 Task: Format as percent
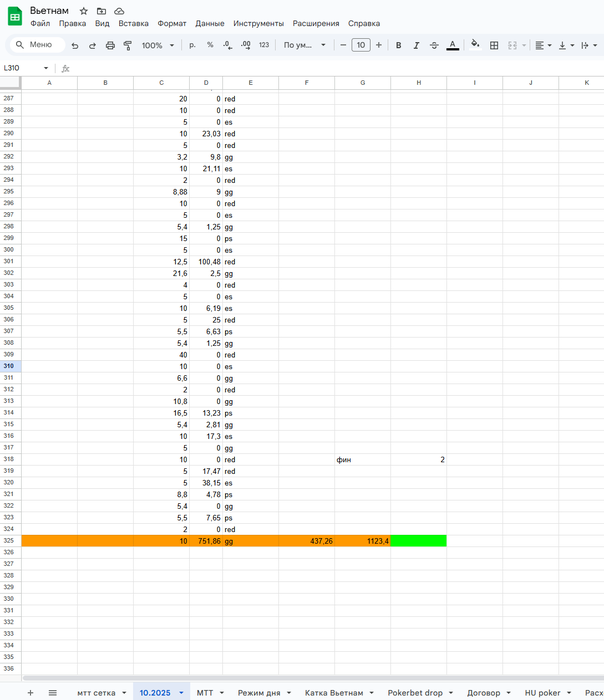(x=210, y=45)
